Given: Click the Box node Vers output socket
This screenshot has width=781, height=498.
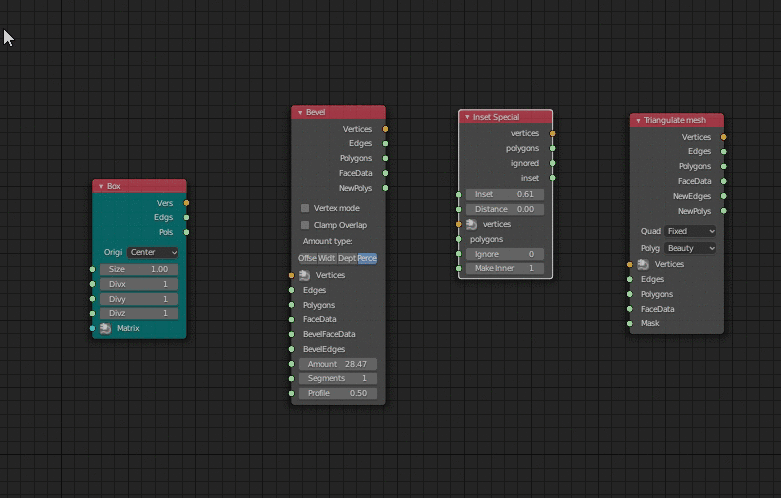Looking at the screenshot, I should (186, 203).
